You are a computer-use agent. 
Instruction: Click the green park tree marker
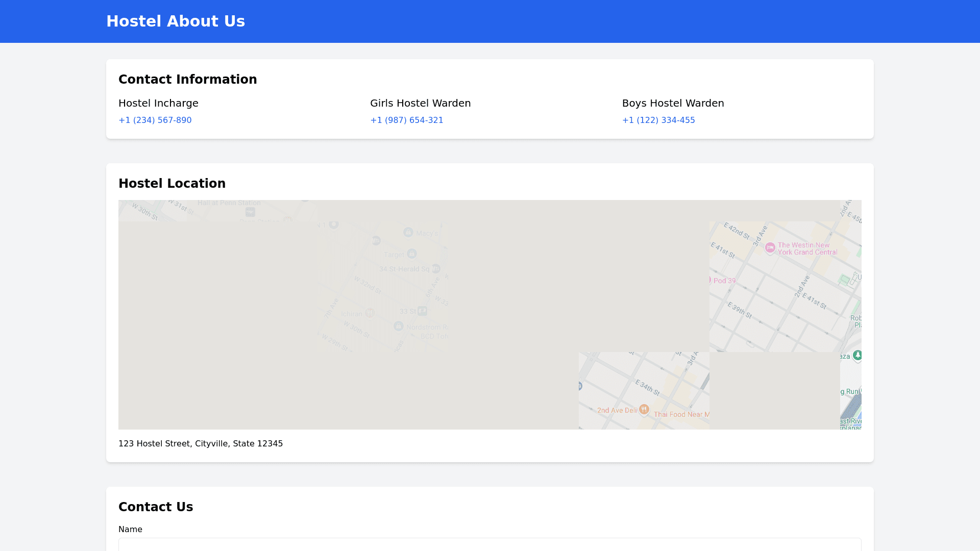857,355
